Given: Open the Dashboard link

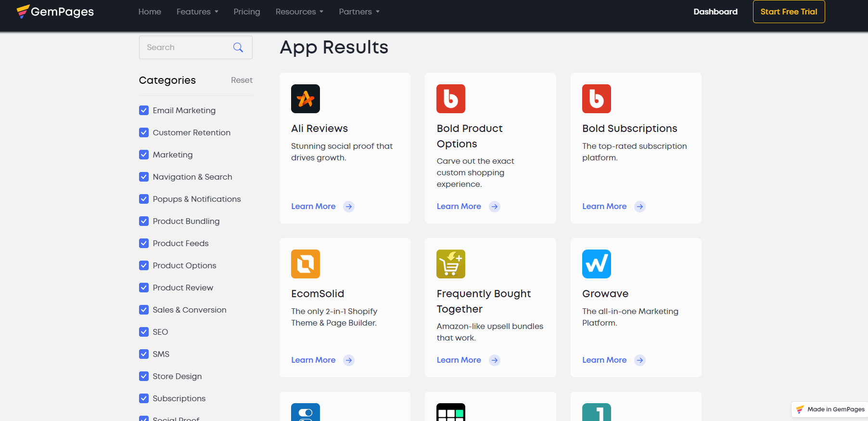Looking at the screenshot, I should coord(715,12).
